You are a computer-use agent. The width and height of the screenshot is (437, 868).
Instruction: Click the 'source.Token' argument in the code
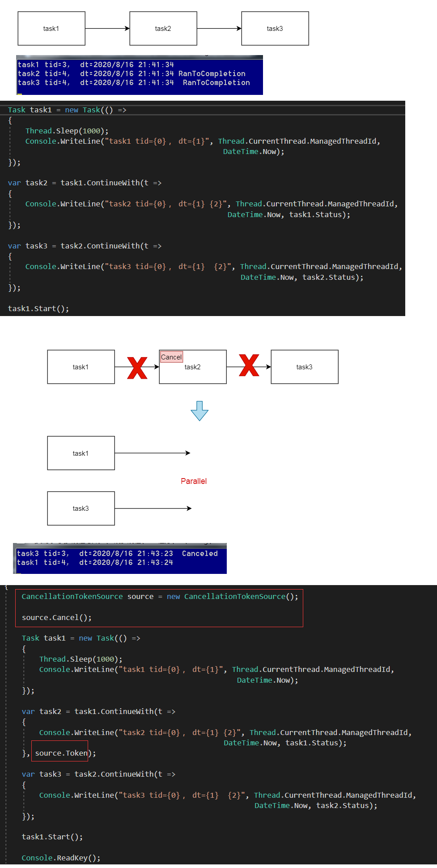[x=61, y=753]
